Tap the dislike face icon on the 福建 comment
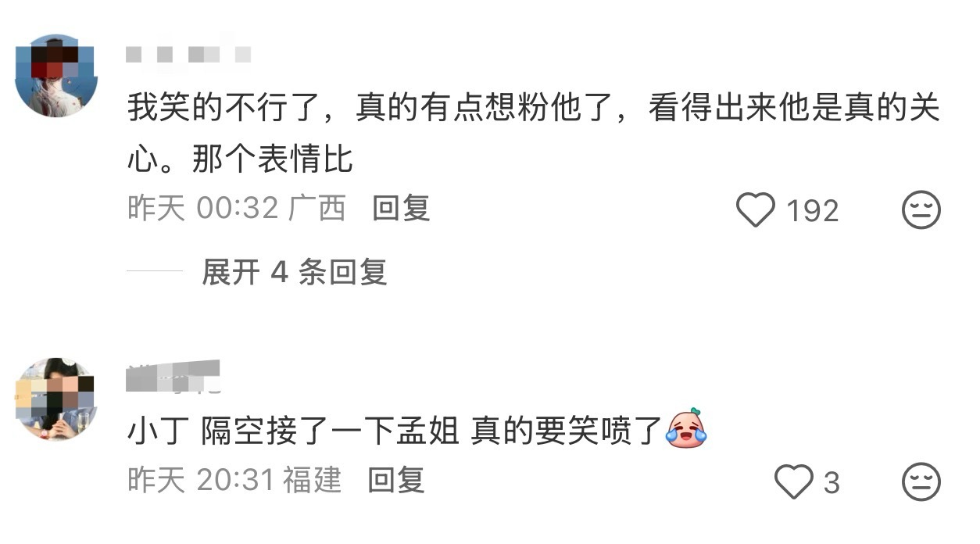The width and height of the screenshot is (980, 544). pyautogui.click(x=921, y=481)
